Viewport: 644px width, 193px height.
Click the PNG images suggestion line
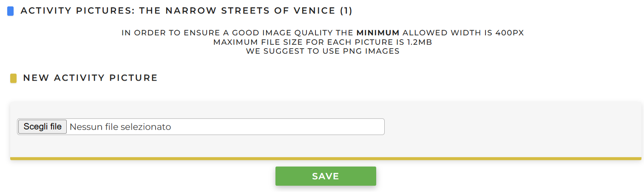coord(322,51)
